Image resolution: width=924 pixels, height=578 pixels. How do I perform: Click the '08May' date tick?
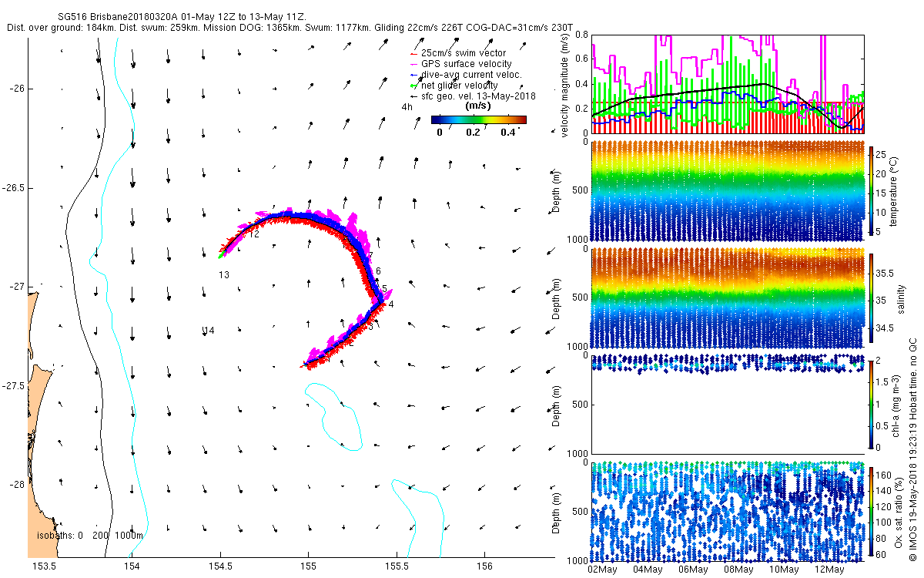click(738, 569)
